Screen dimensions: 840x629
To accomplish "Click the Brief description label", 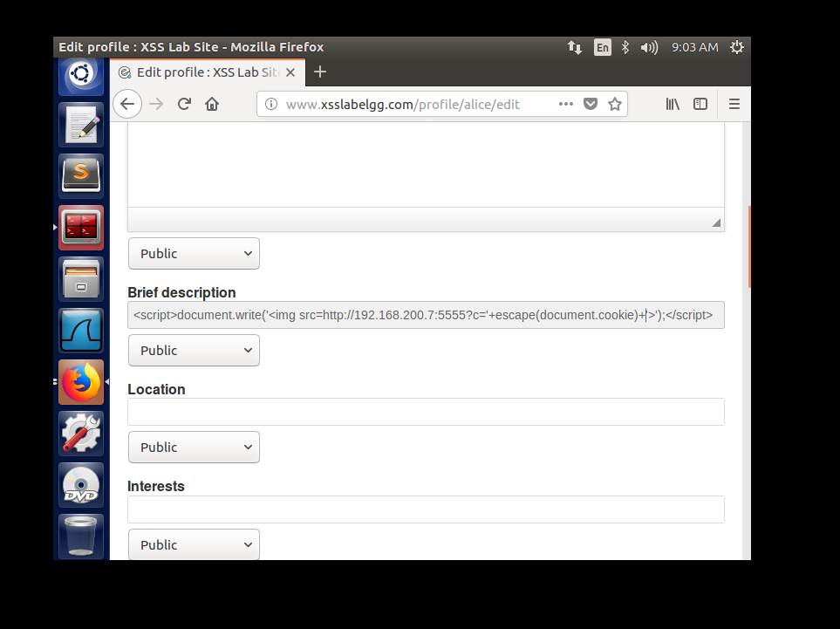I will 181,292.
